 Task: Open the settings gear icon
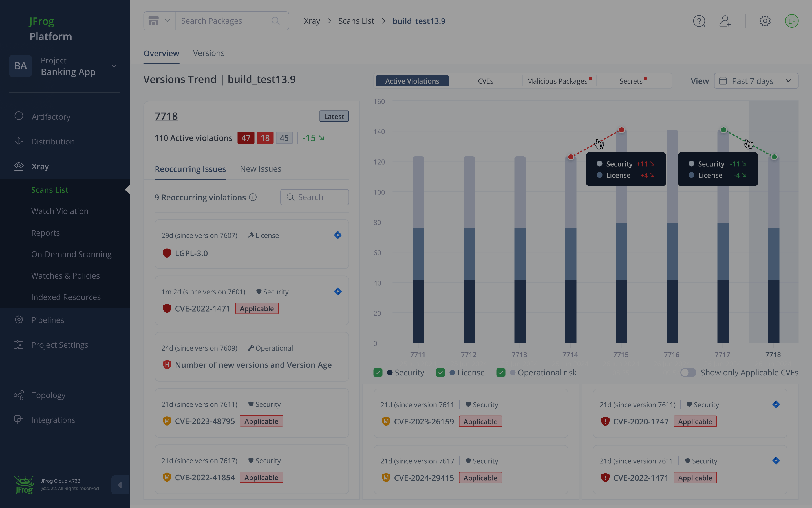pos(765,21)
